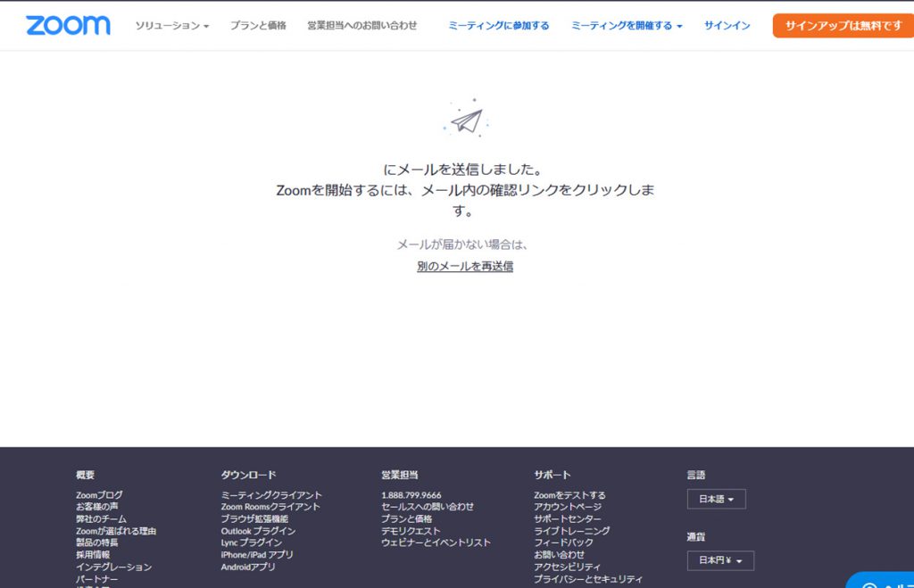Click the ダウンロード footer heading
This screenshot has width=914, height=588.
(248, 475)
